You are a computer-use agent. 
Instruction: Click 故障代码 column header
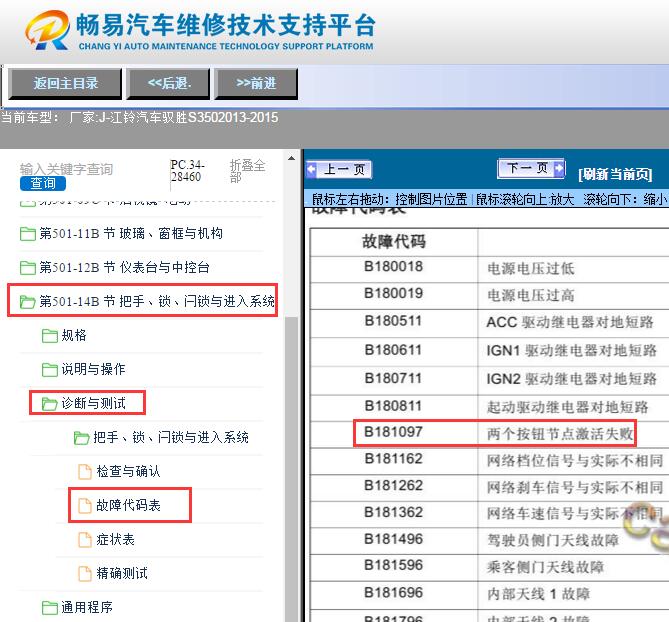click(x=393, y=242)
